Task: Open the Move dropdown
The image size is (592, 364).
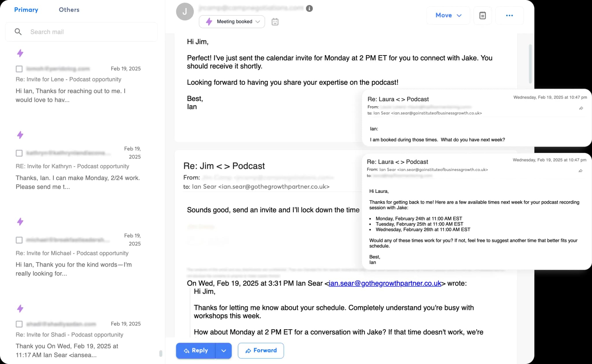Action: point(448,15)
